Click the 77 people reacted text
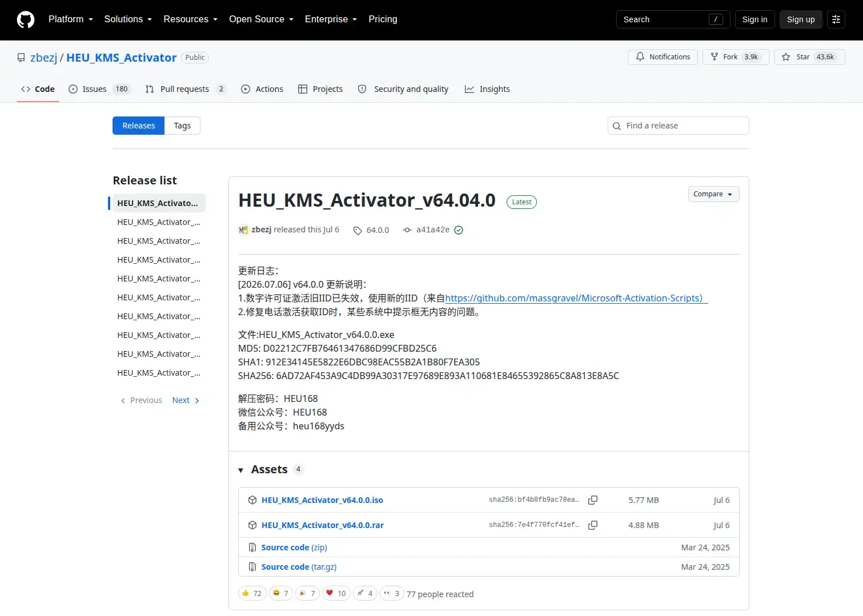Image resolution: width=863 pixels, height=616 pixels. (440, 594)
